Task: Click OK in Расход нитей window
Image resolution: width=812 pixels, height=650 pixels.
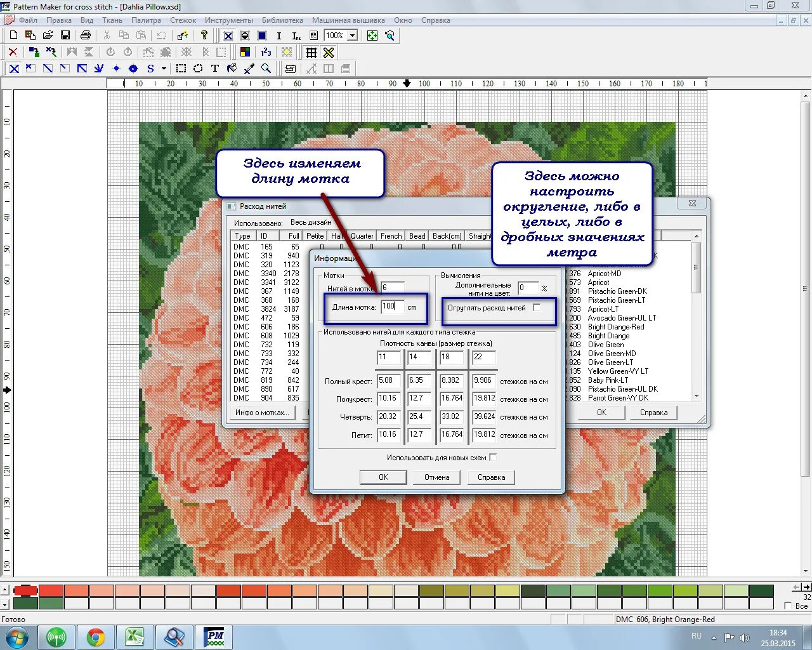Action: tap(601, 413)
